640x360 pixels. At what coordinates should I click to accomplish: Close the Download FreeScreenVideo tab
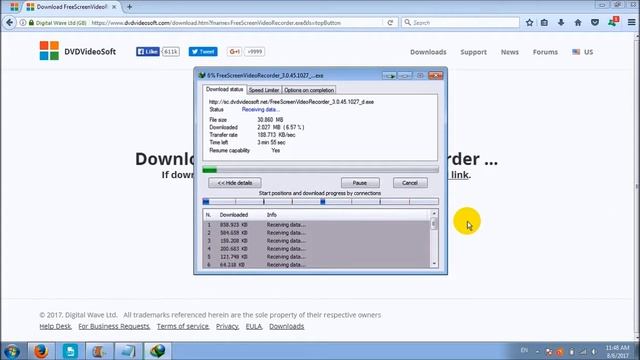click(x=114, y=7)
